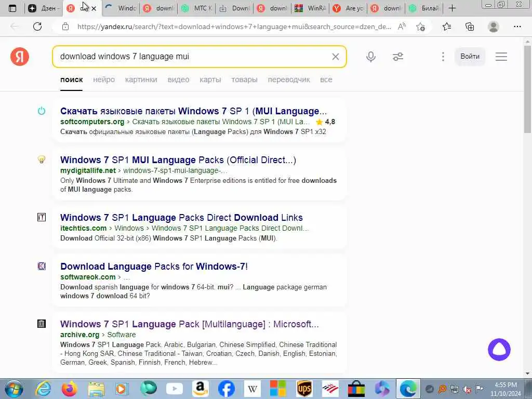
Task: Select the картинки search category
Action: (x=141, y=79)
